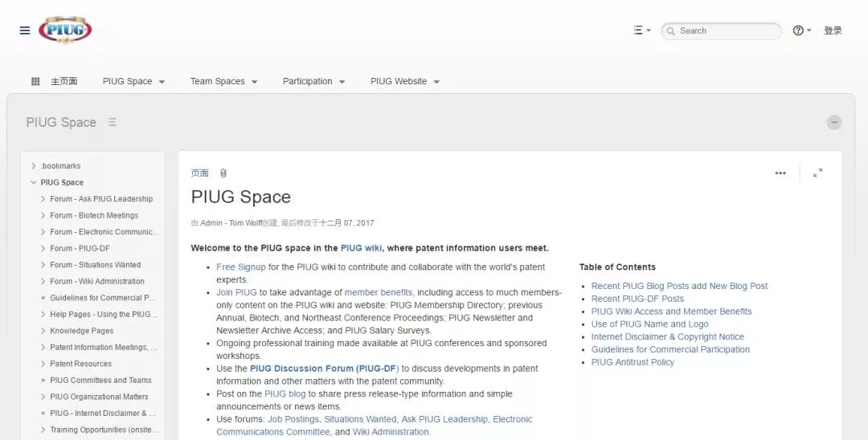Open the three-dots more actions menu
The height and width of the screenshot is (440, 868).
pyautogui.click(x=780, y=173)
